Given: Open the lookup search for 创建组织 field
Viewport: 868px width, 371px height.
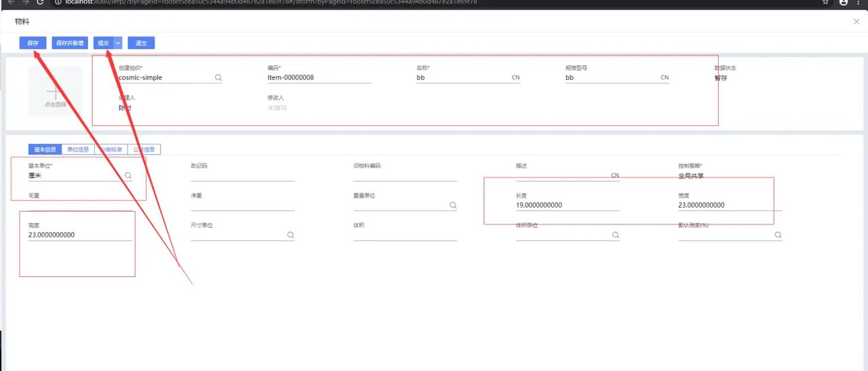Looking at the screenshot, I should pos(218,77).
